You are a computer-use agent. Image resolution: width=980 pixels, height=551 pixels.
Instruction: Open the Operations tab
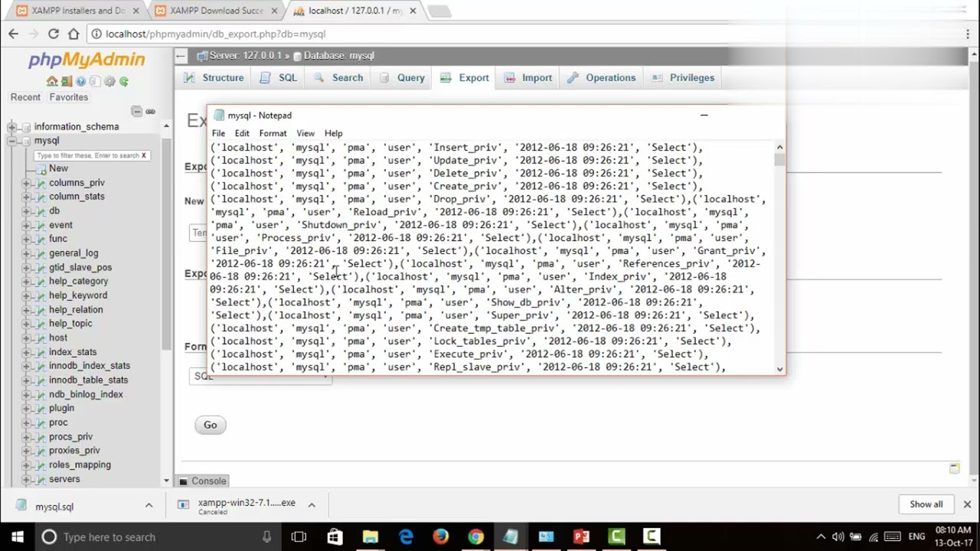pos(602,78)
